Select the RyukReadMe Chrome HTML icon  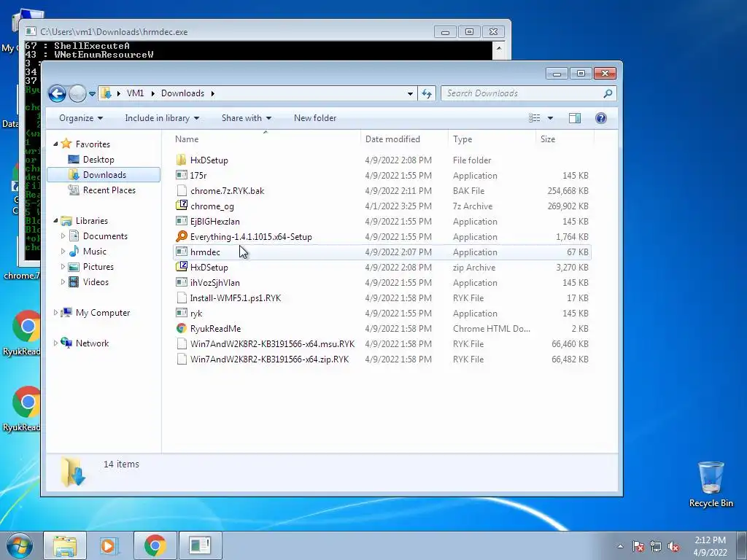[182, 328]
